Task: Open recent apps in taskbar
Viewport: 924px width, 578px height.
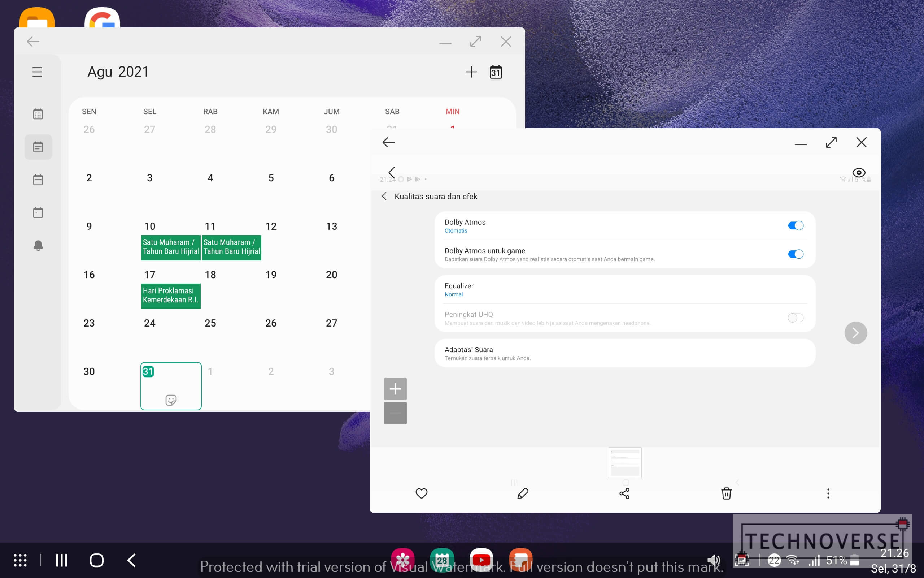Action: [x=61, y=560]
